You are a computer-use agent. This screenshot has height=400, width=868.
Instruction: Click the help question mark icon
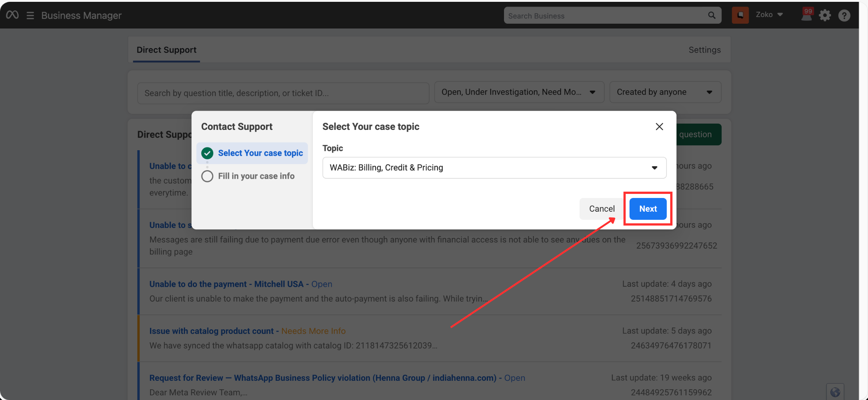844,16
